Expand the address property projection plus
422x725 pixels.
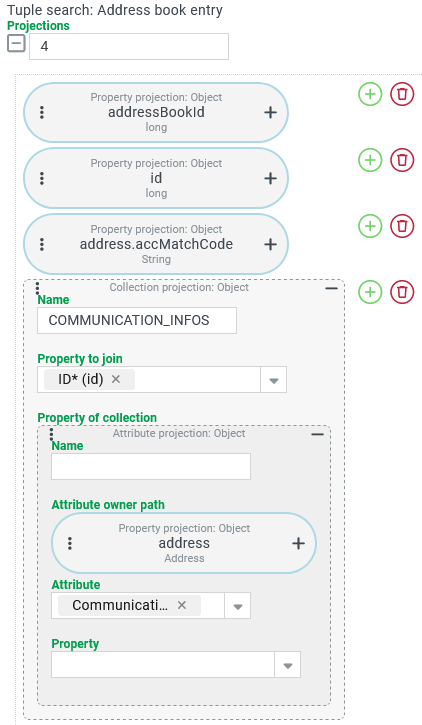(x=299, y=543)
